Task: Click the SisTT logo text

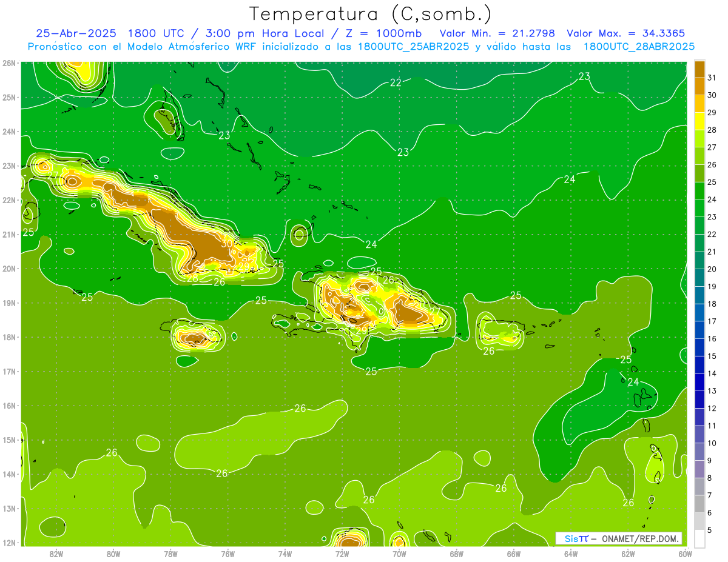Action: click(576, 538)
